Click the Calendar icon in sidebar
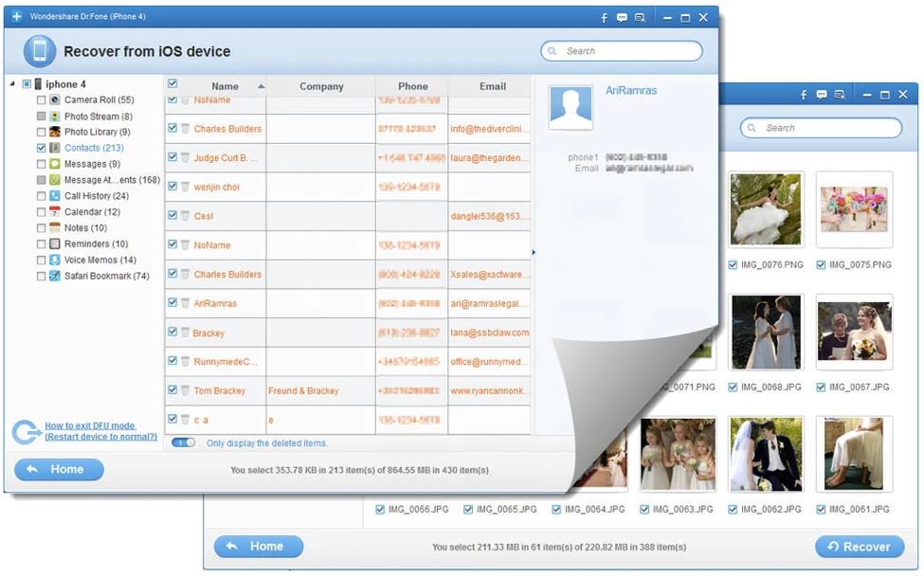The width and height of the screenshot is (924, 576). (x=55, y=212)
